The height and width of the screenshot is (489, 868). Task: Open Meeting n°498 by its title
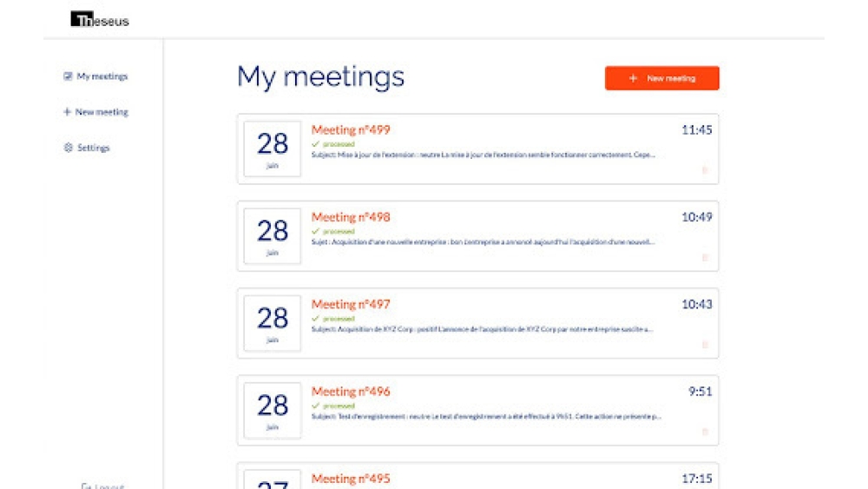pyautogui.click(x=351, y=217)
